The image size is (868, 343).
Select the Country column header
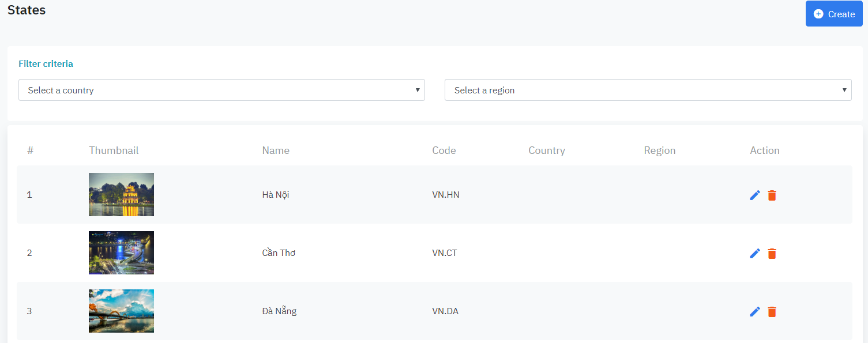tap(547, 150)
